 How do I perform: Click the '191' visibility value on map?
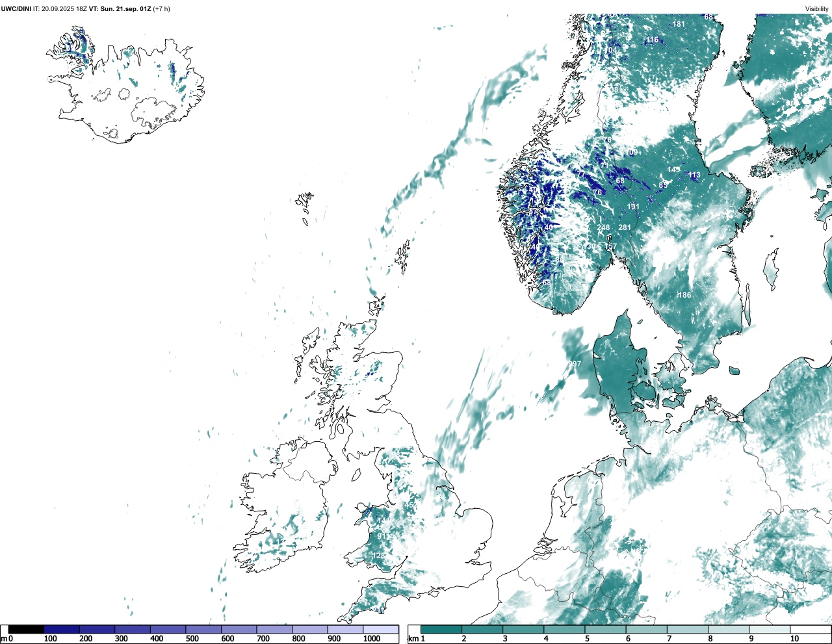coord(633,207)
